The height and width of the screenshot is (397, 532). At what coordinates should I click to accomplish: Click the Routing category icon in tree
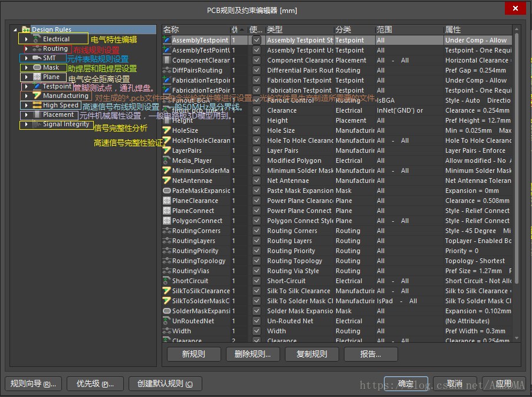click(x=37, y=48)
